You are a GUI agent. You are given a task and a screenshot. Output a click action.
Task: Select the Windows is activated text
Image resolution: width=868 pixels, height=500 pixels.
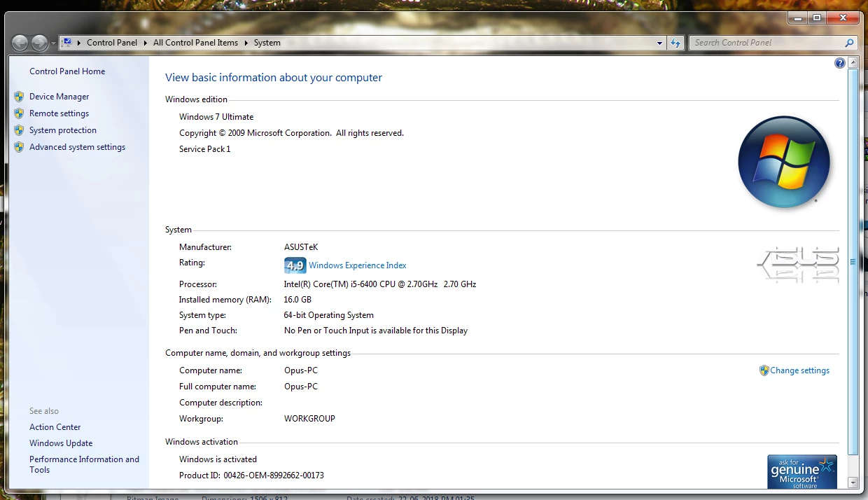pyautogui.click(x=218, y=459)
